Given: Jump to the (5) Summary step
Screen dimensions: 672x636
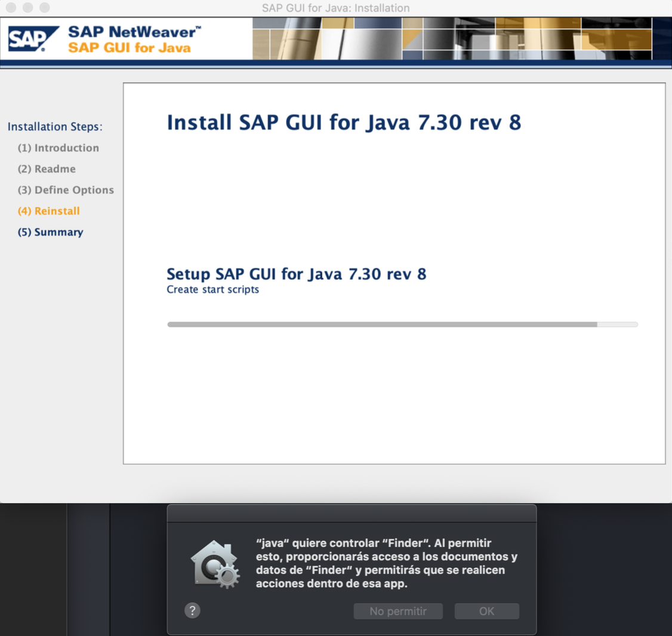Looking at the screenshot, I should coord(51,232).
